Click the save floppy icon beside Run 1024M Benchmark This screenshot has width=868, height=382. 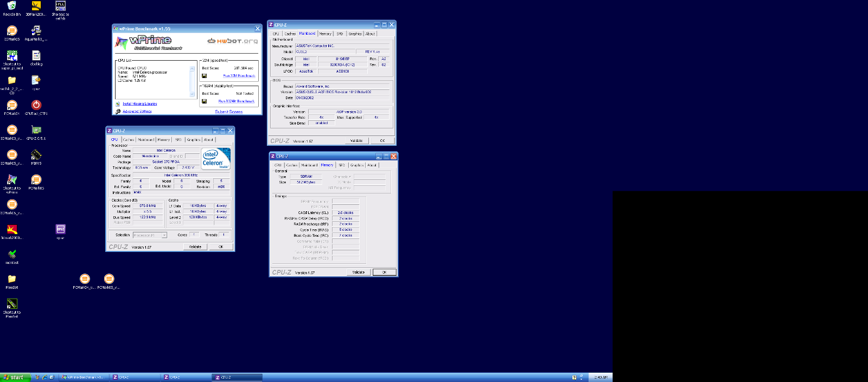[205, 101]
